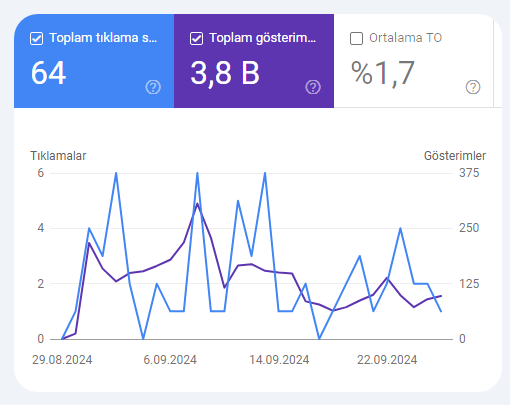Screen dimensions: 510x405
Task: Select the total clicks value 64
Action: pyautogui.click(x=49, y=73)
